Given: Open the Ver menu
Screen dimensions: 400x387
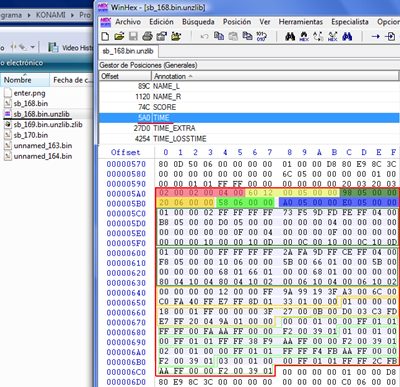Looking at the screenshot, I should 265,22.
